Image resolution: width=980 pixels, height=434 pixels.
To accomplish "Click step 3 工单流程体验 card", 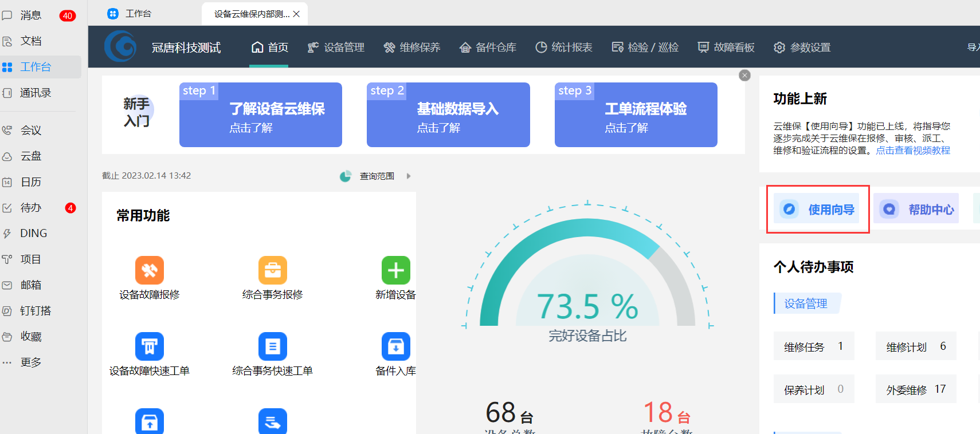I will [636, 115].
